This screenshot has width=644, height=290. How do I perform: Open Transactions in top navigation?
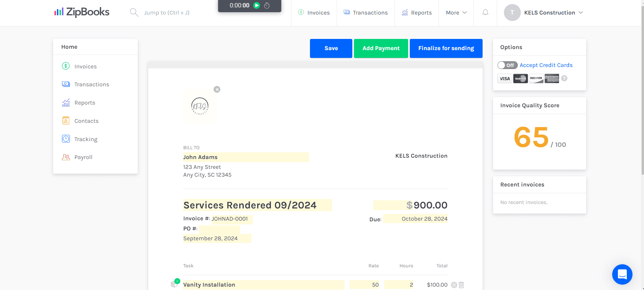(365, 13)
